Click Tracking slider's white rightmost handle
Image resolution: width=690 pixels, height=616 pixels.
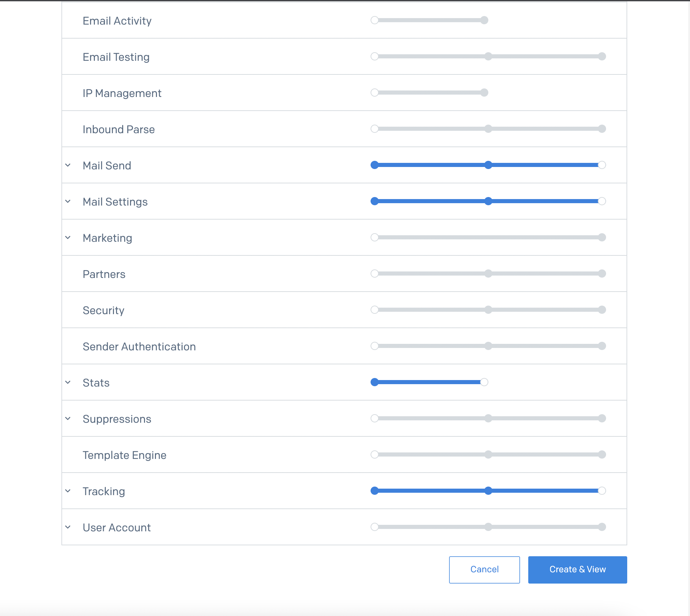pos(602,491)
